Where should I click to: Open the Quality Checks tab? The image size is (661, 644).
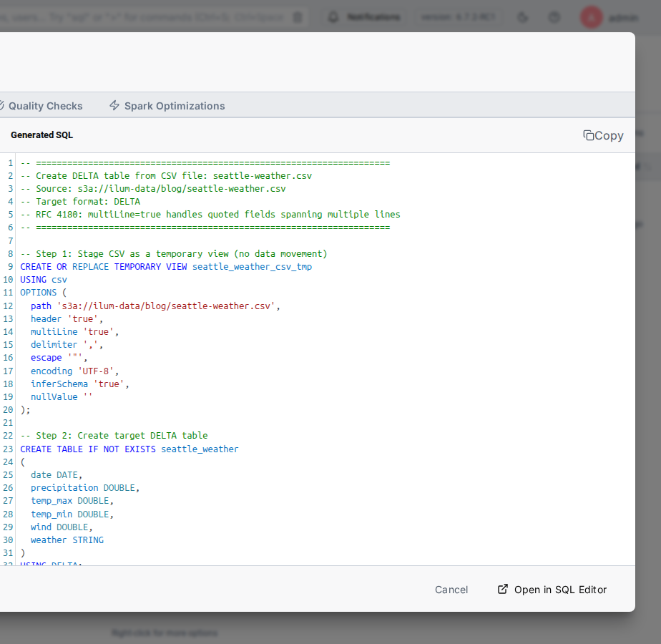(x=41, y=106)
